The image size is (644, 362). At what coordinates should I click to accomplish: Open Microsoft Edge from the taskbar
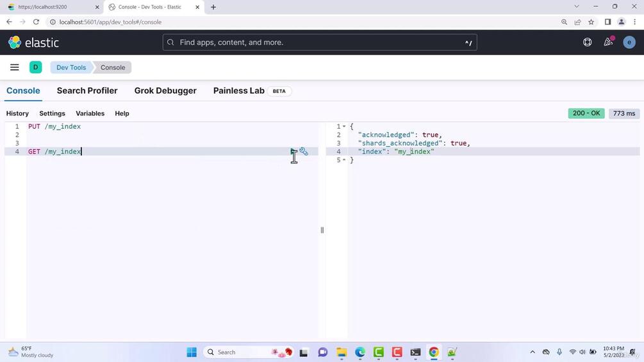pos(359,352)
